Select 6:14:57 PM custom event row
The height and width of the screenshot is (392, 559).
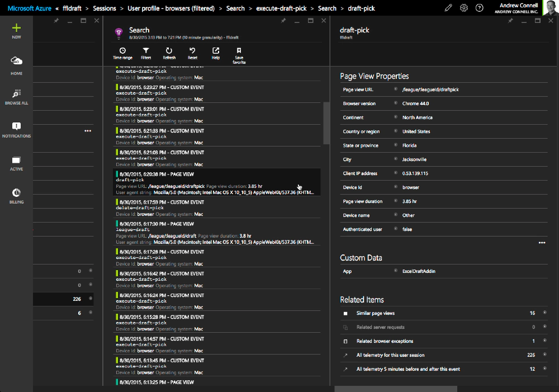pyautogui.click(x=217, y=344)
